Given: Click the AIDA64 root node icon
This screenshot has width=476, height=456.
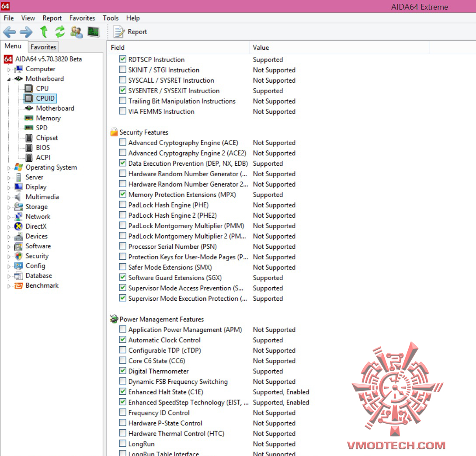Looking at the screenshot, I should click(8, 59).
